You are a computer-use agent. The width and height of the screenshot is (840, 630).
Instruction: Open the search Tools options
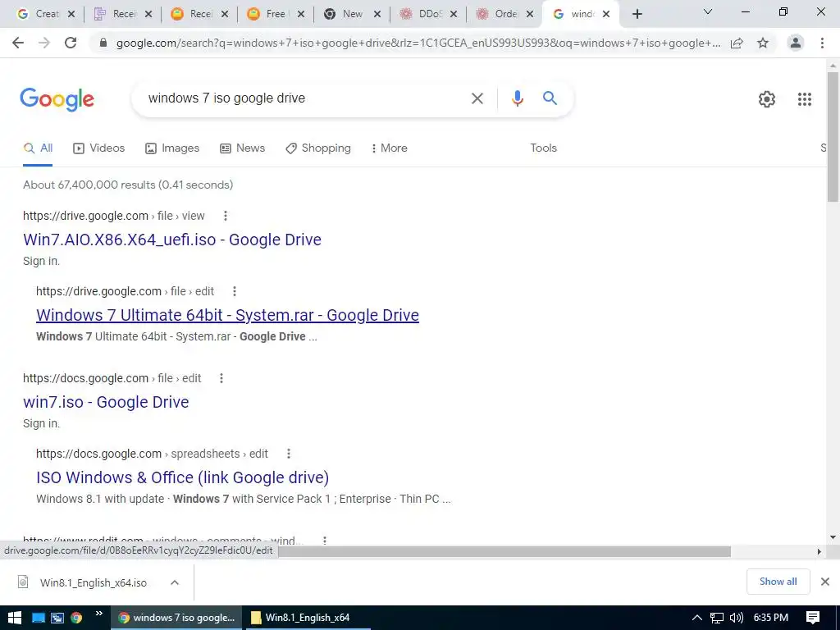(543, 148)
